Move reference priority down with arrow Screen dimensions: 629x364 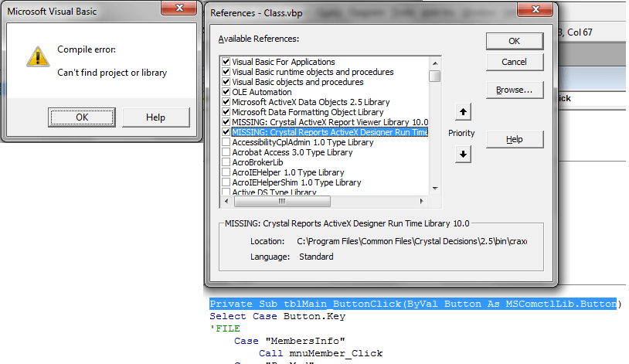(463, 154)
